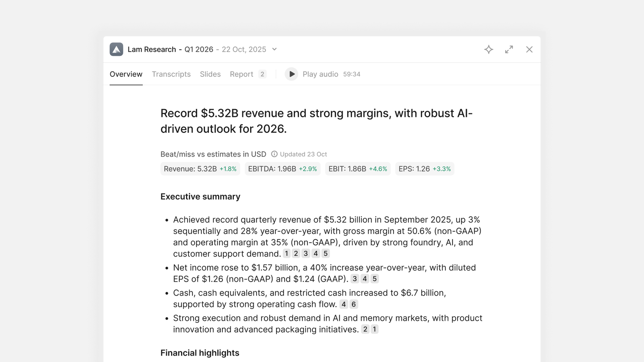Start playing the 59:34 audio recording
The height and width of the screenshot is (362, 644).
(320, 74)
